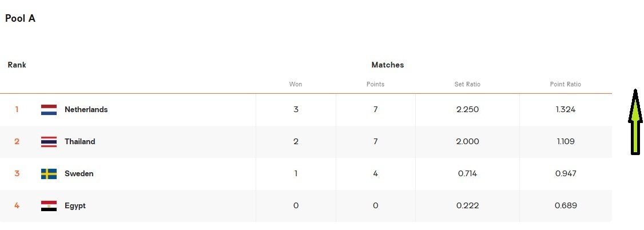Click the Thailand flag icon
This screenshot has width=644, height=230.
[49, 142]
